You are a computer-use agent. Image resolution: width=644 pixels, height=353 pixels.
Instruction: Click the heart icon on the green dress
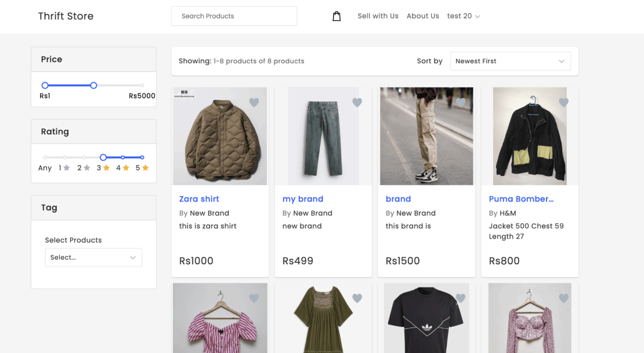(357, 298)
